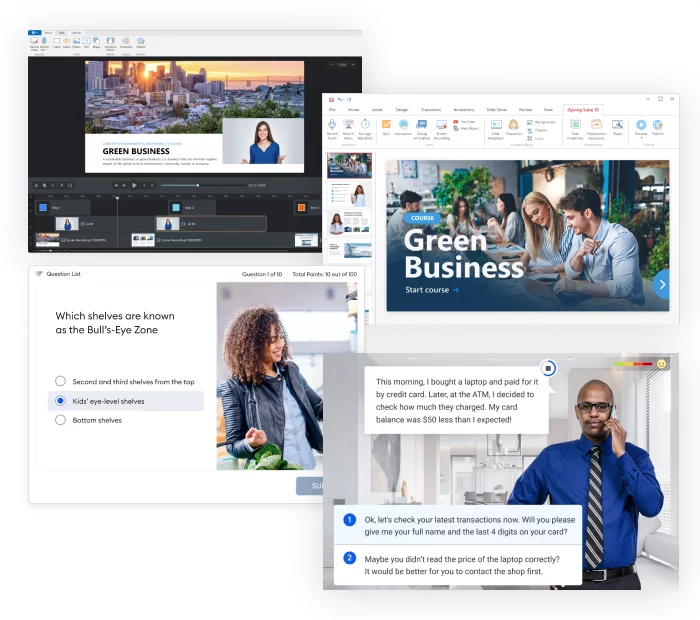Open Characters in the Content Library
The image size is (700, 620).
513,127
